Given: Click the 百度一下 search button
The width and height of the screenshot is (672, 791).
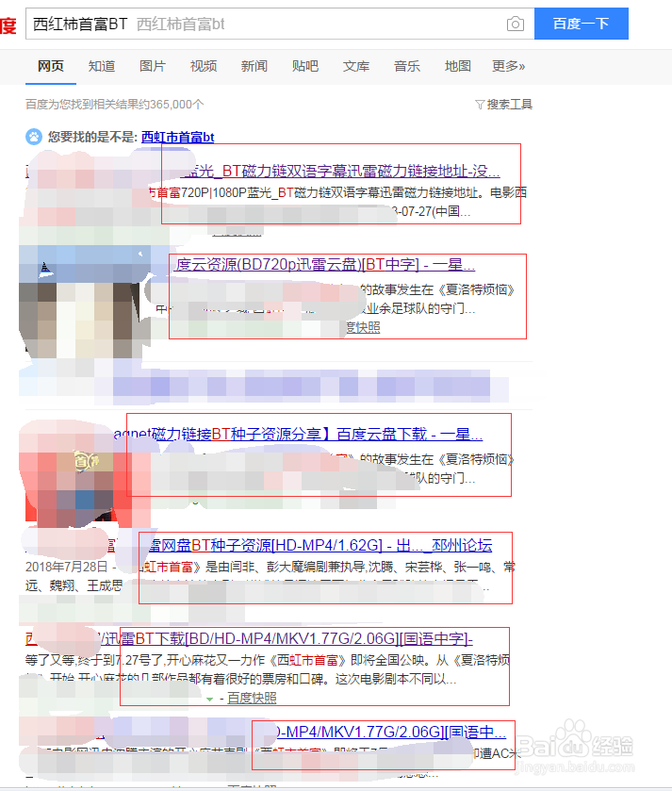Looking at the screenshot, I should [582, 24].
